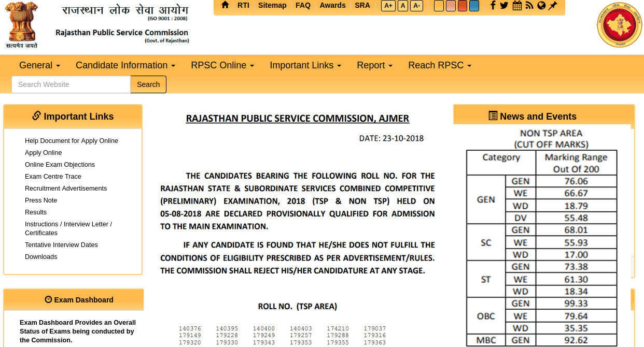Image resolution: width=644 pixels, height=347 pixels.
Task: Open the Recruitment Advertisements link
Action: [66, 189]
